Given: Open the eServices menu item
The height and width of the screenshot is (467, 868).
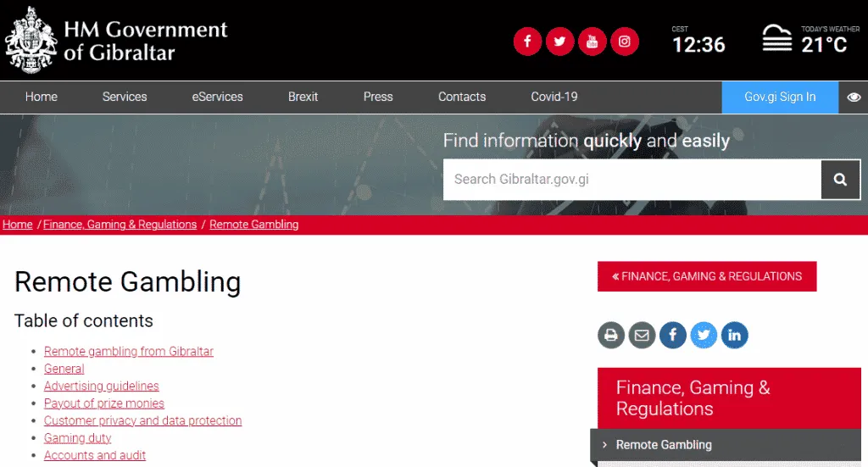Looking at the screenshot, I should tap(217, 97).
